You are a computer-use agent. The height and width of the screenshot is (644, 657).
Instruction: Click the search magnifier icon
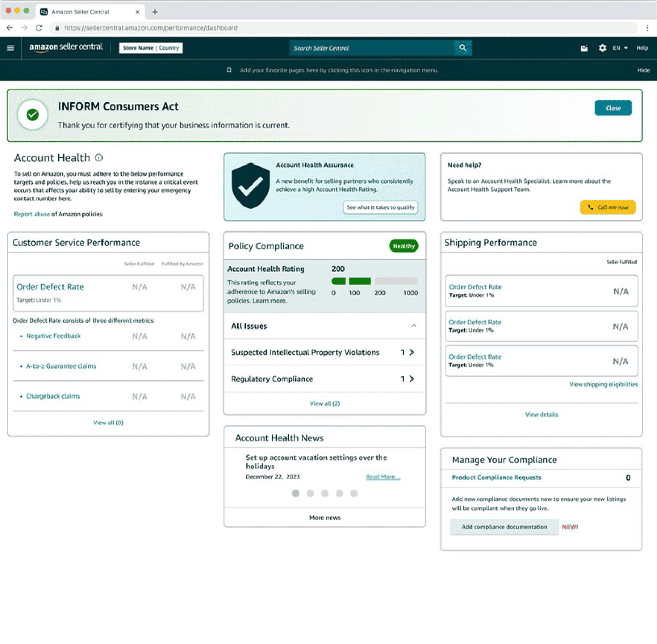[463, 48]
